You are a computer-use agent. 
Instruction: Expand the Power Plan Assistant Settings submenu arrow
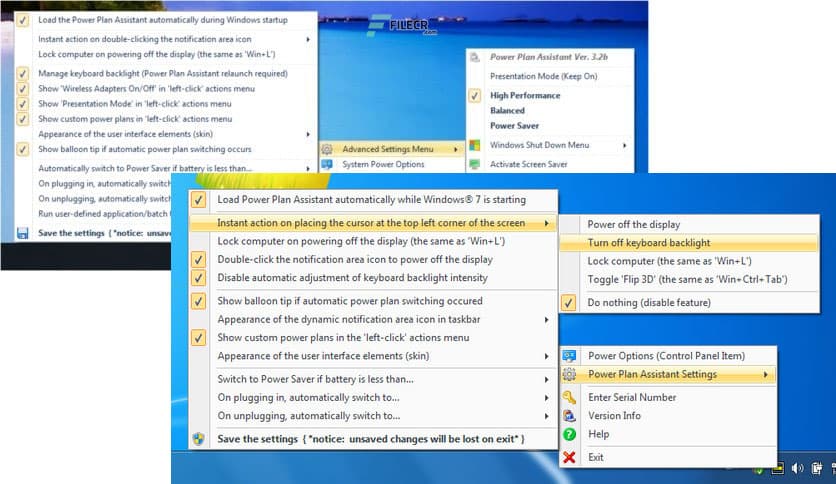766,375
